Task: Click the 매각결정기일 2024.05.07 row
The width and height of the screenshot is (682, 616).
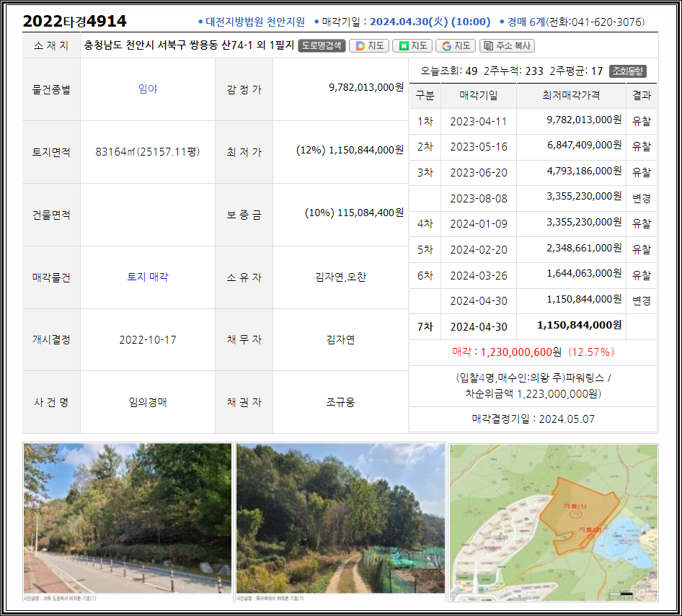Action: click(533, 419)
